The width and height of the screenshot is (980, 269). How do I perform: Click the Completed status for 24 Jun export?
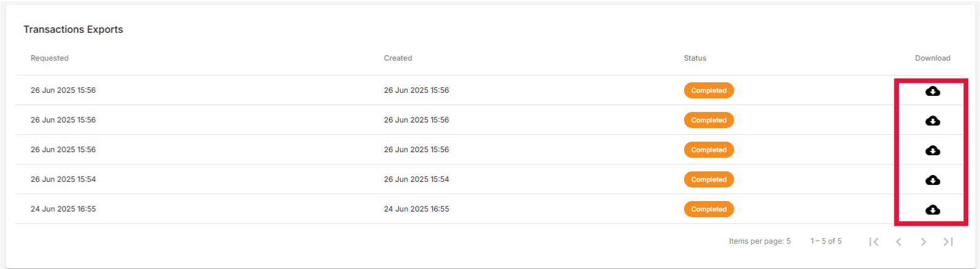click(709, 209)
